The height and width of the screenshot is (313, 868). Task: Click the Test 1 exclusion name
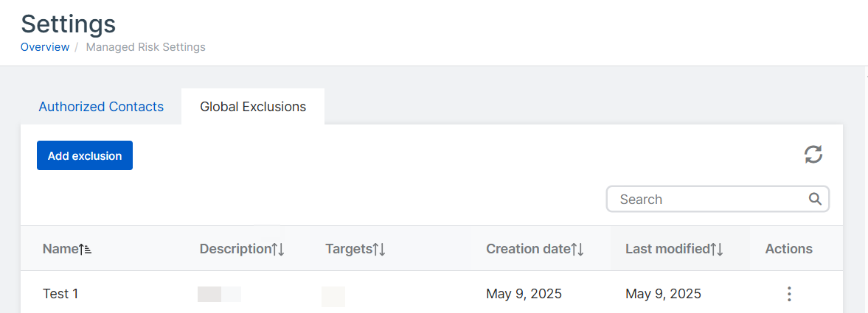(60, 294)
